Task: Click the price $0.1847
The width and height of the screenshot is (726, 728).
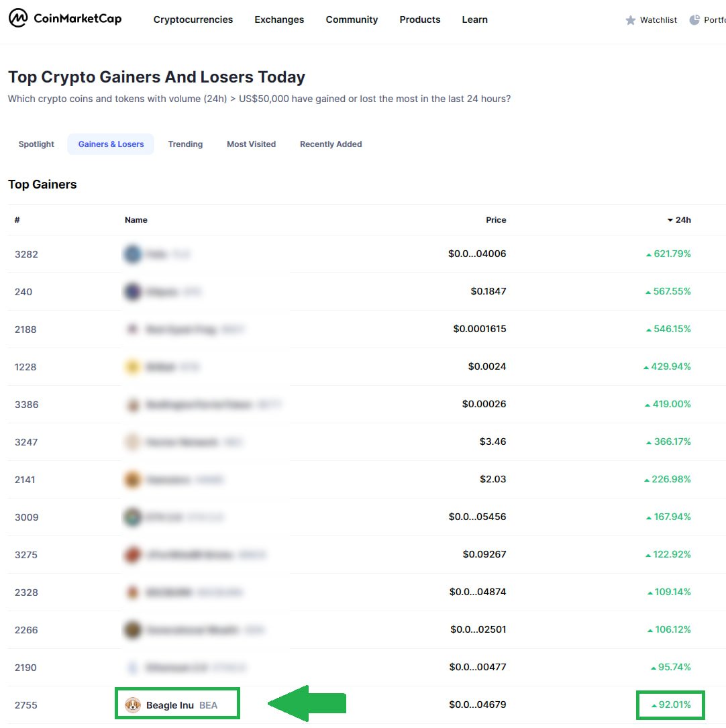Action: (x=488, y=291)
